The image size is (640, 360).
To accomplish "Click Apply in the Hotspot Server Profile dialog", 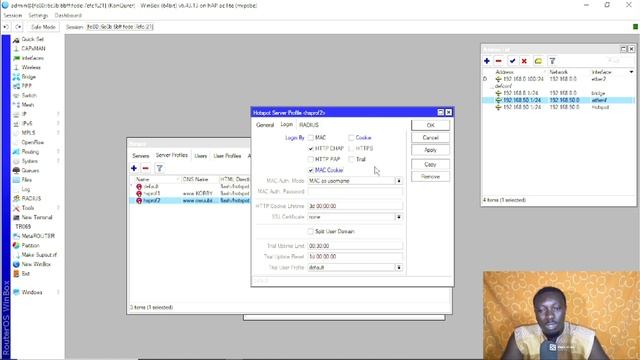I will click(x=430, y=150).
